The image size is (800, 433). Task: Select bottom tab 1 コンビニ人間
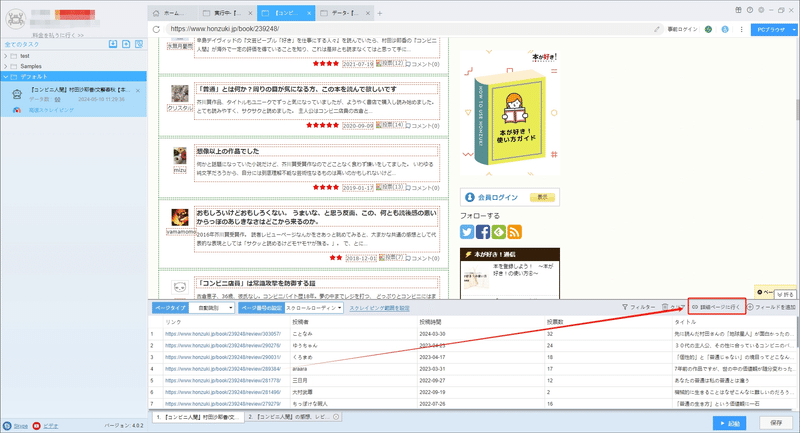198,417
